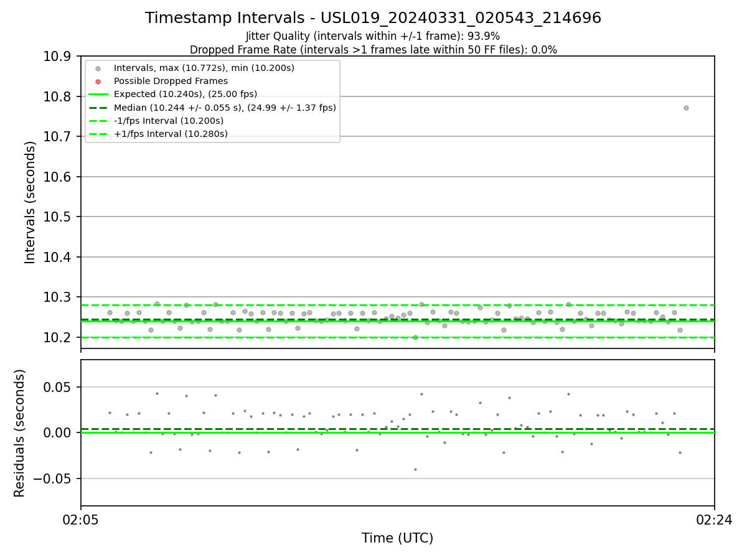
Task: Select legend entry '+1/fps Interval (10.280s)'
Action: pos(171,134)
